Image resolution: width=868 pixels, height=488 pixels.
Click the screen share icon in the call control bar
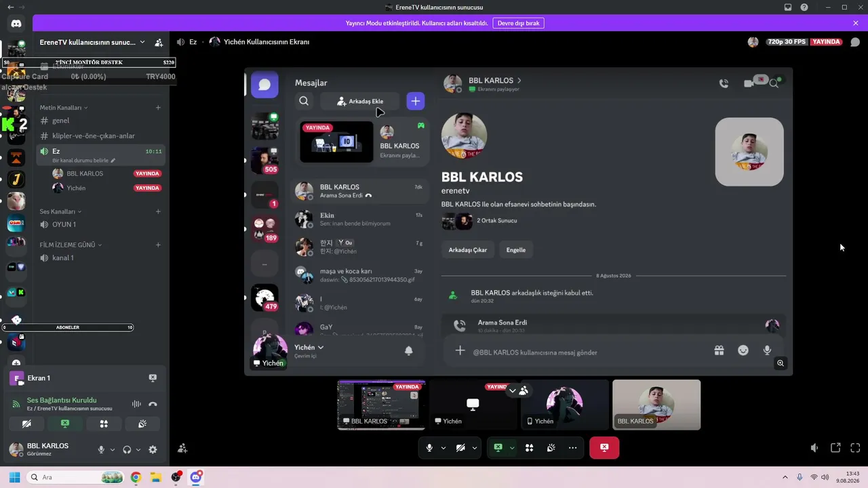pyautogui.click(x=498, y=448)
